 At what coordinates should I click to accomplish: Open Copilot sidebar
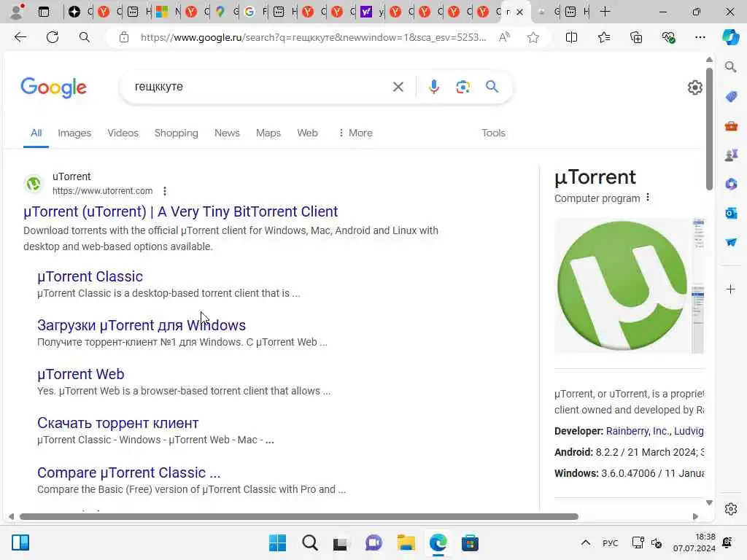(731, 37)
